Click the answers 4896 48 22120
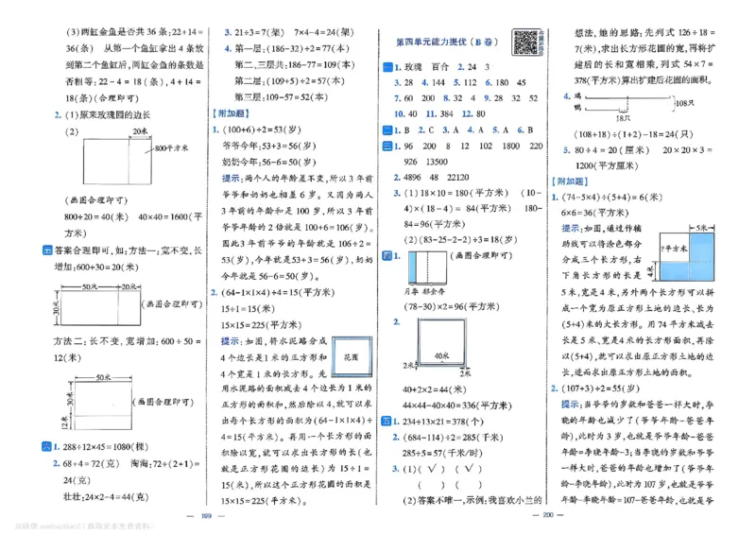The height and width of the screenshot is (535, 756). coord(437,178)
